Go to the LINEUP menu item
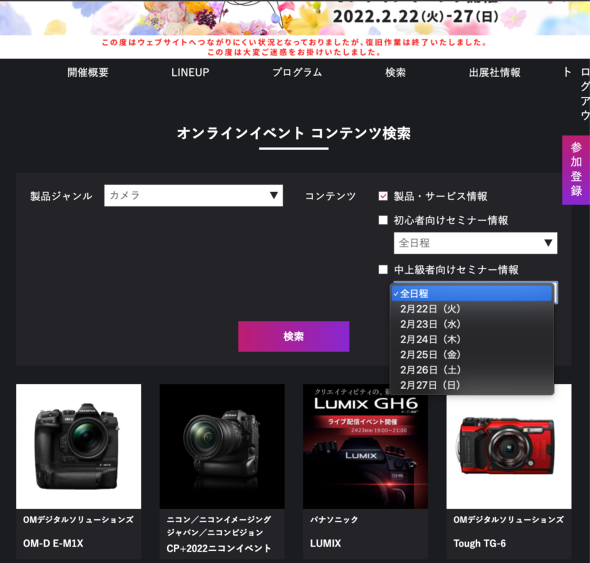Viewport: 590px width, 563px height. (x=190, y=72)
